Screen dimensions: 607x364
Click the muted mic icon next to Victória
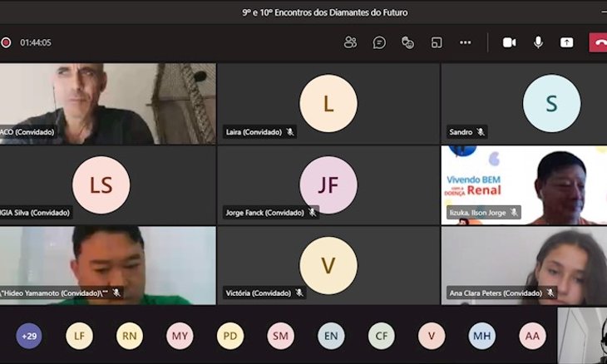click(299, 293)
